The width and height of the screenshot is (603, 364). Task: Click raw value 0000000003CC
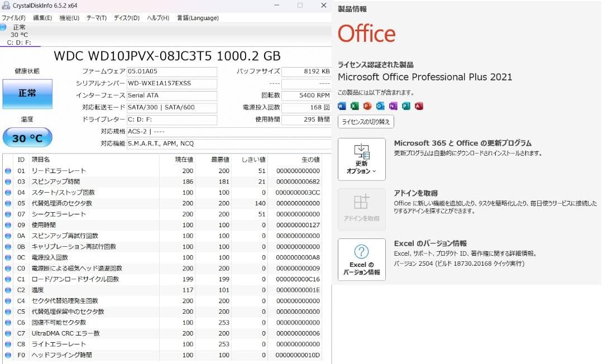(x=298, y=193)
